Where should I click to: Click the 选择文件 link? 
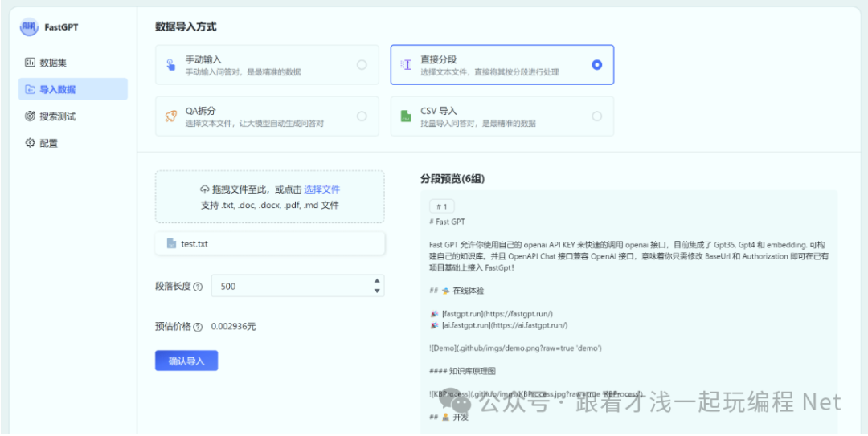point(321,189)
